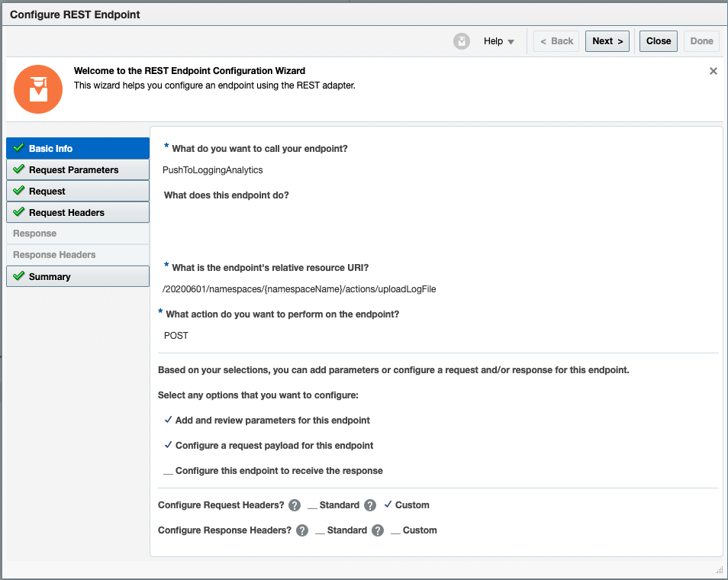Image resolution: width=728 pixels, height=580 pixels.
Task: Click the horizontal scrollbar at bottom right
Action: click(718, 569)
